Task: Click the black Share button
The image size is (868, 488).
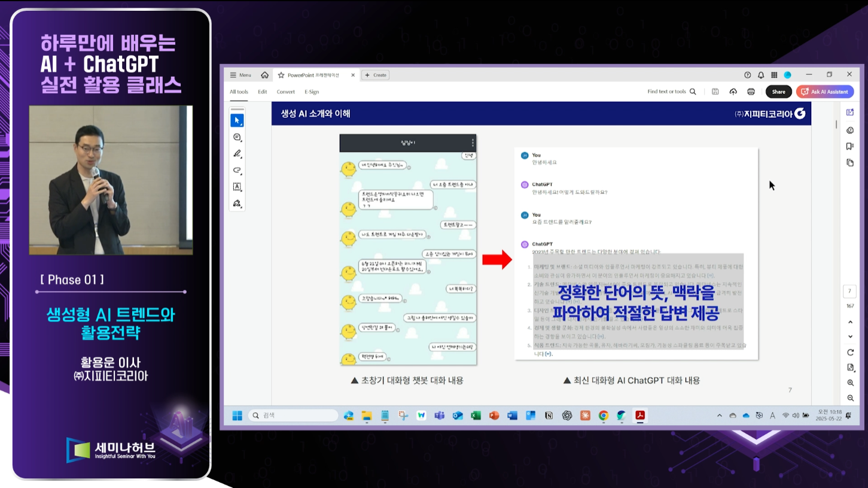Action: [x=778, y=92]
